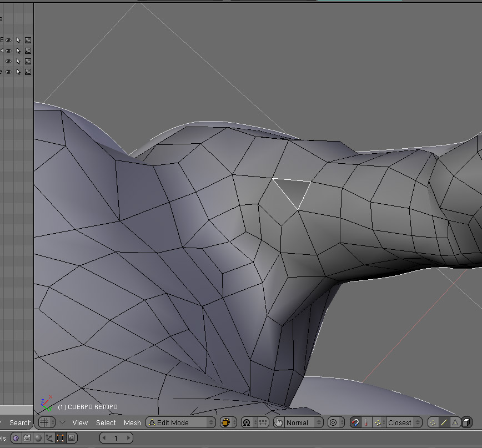The image size is (482, 448).
Task: Open the Shading panels context sphere
Action: pos(38,438)
